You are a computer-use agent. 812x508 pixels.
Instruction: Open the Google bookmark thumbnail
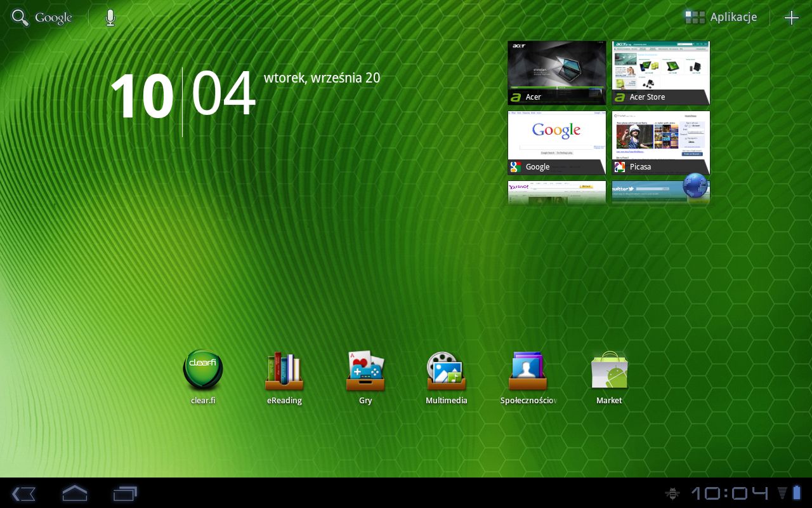(557, 143)
